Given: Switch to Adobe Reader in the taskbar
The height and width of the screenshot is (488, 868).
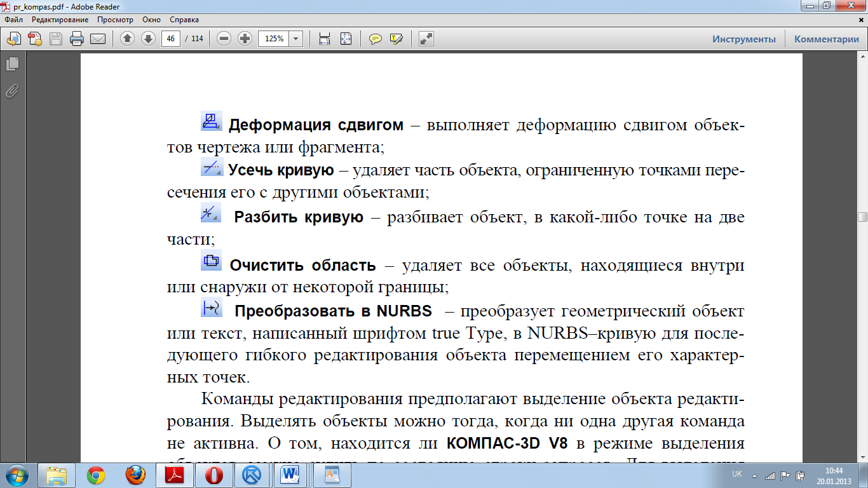Looking at the screenshot, I should point(175,475).
